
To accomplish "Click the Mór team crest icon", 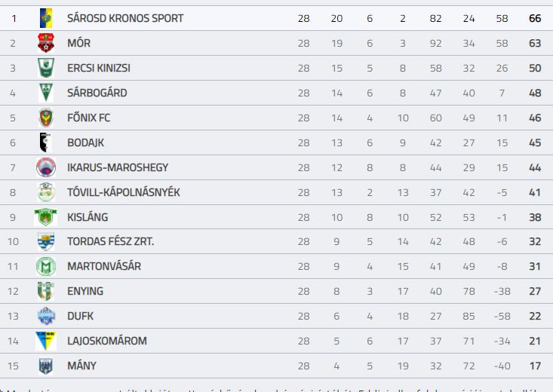I will (x=46, y=43).
